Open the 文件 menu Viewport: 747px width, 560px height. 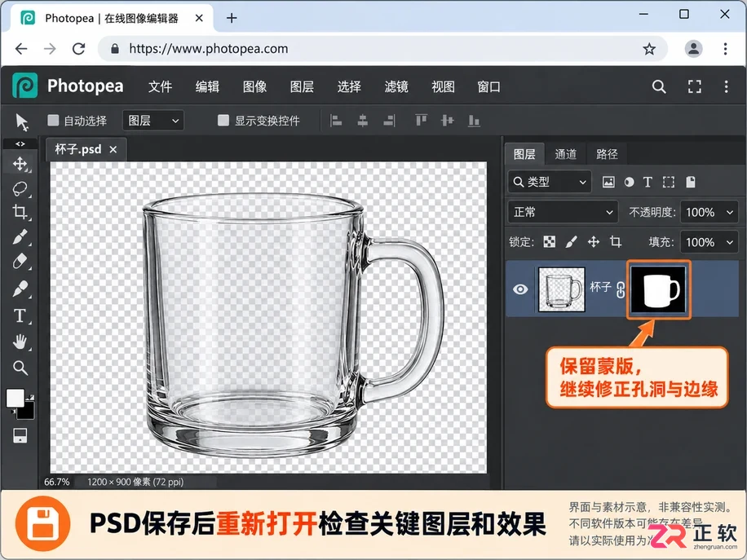tap(160, 86)
